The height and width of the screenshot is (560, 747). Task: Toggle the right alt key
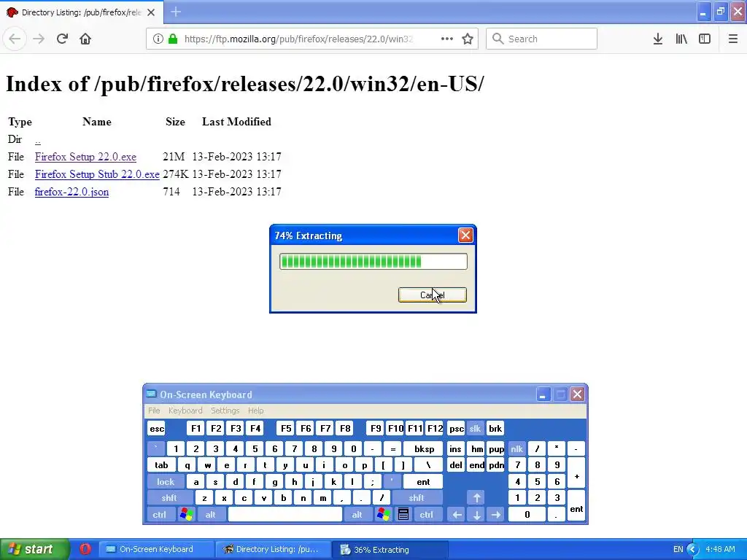tap(357, 515)
